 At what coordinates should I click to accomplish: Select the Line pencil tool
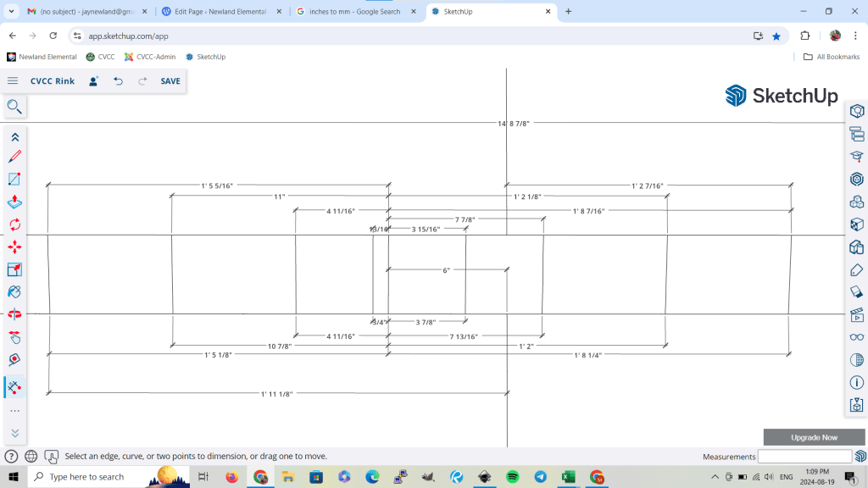click(x=14, y=157)
